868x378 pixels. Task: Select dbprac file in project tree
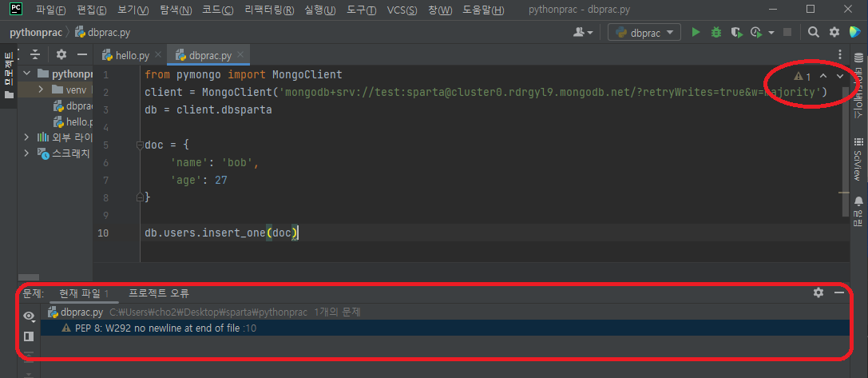pos(73,105)
